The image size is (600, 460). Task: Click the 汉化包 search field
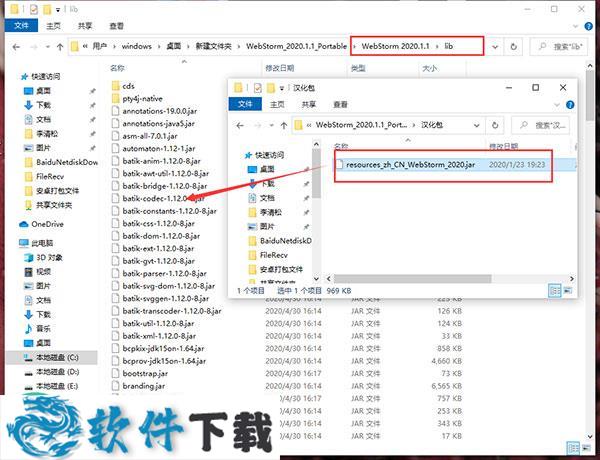tap(540, 125)
